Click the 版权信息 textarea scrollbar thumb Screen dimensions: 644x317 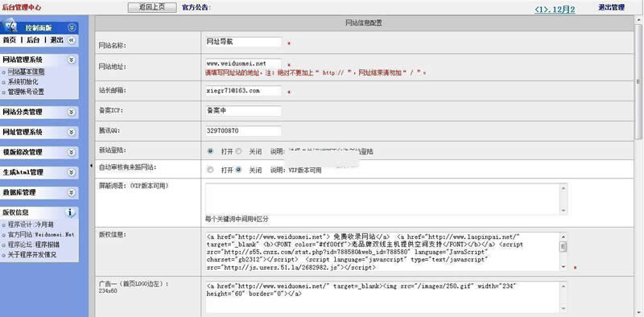click(563, 246)
